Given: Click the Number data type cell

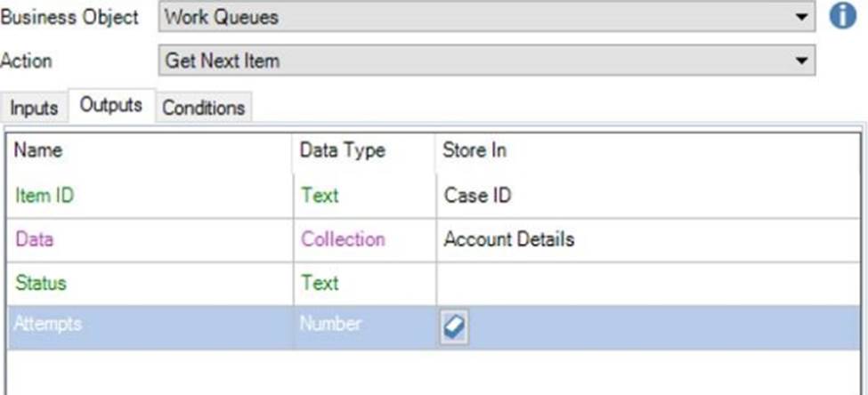Looking at the screenshot, I should [x=365, y=327].
